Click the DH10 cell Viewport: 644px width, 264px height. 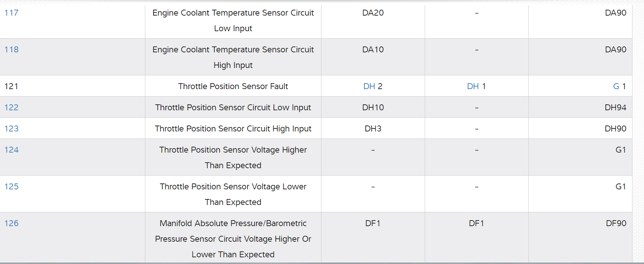[x=373, y=108]
